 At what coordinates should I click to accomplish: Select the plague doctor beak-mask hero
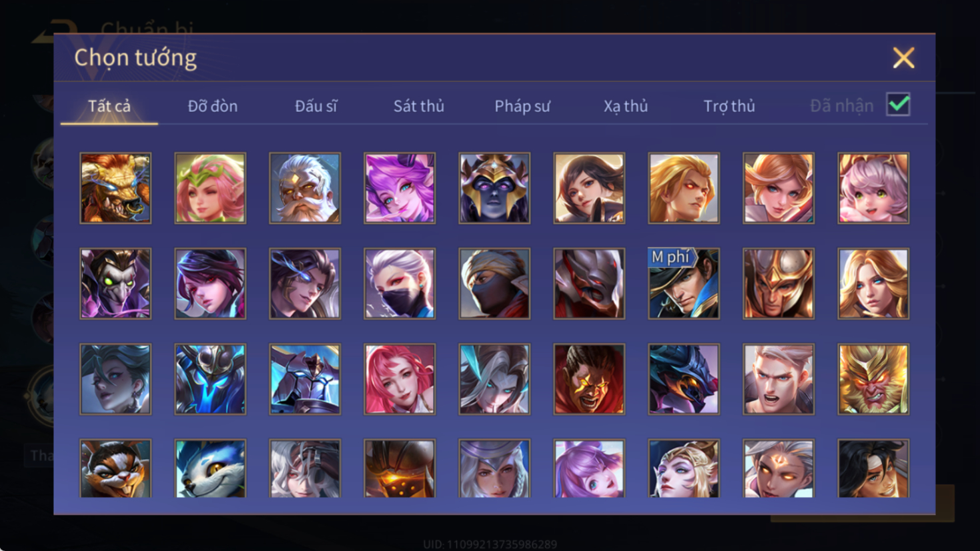115,284
